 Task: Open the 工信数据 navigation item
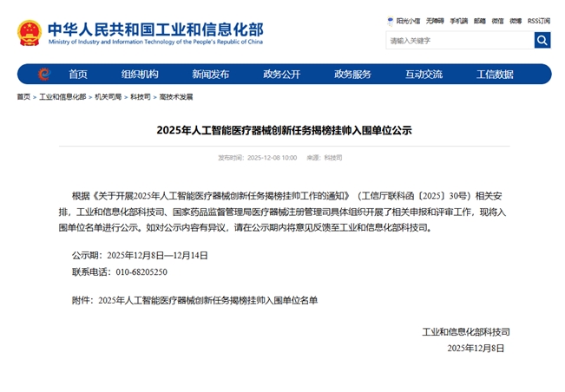495,74
